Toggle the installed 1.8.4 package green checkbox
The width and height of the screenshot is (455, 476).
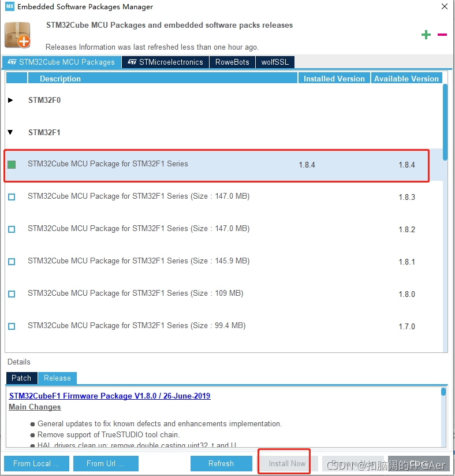[x=12, y=165]
